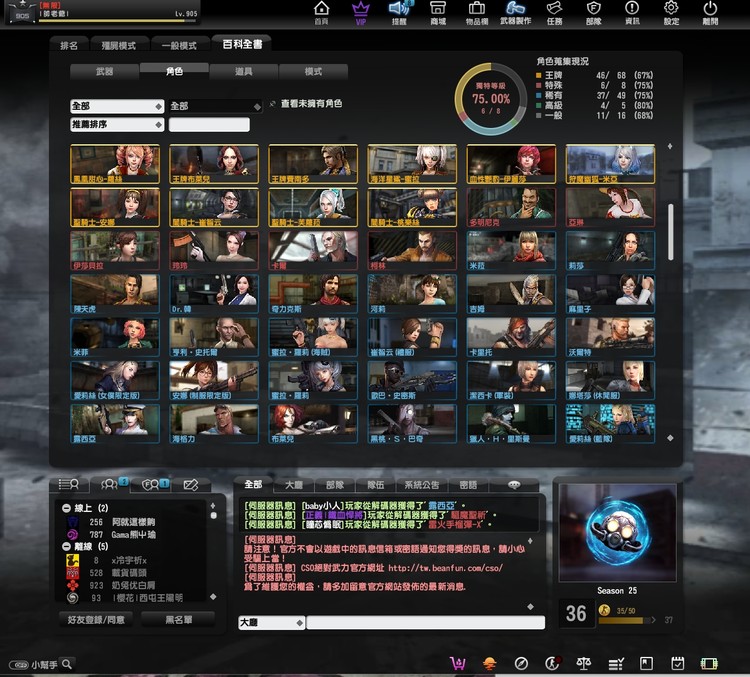Open the 設定 settings gear icon
The width and height of the screenshot is (750, 677).
click(671, 12)
